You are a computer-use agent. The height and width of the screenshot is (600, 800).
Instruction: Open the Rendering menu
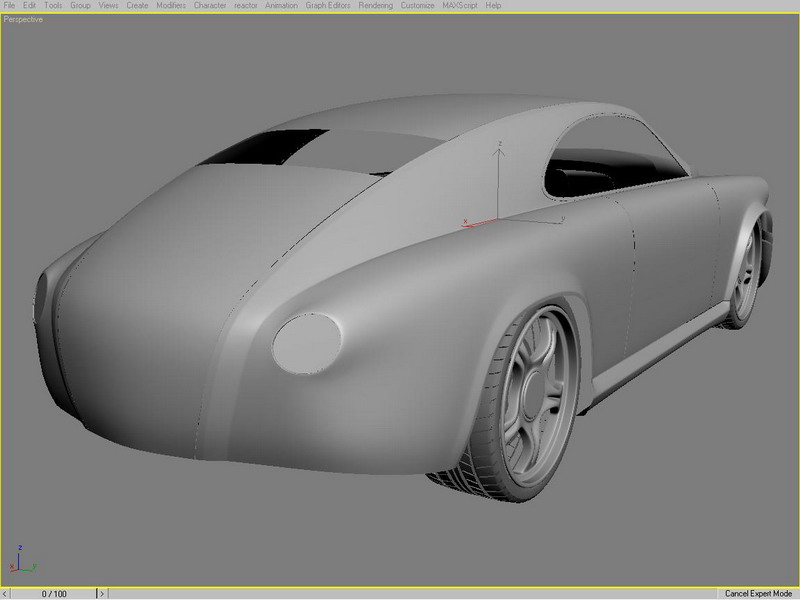click(376, 5)
